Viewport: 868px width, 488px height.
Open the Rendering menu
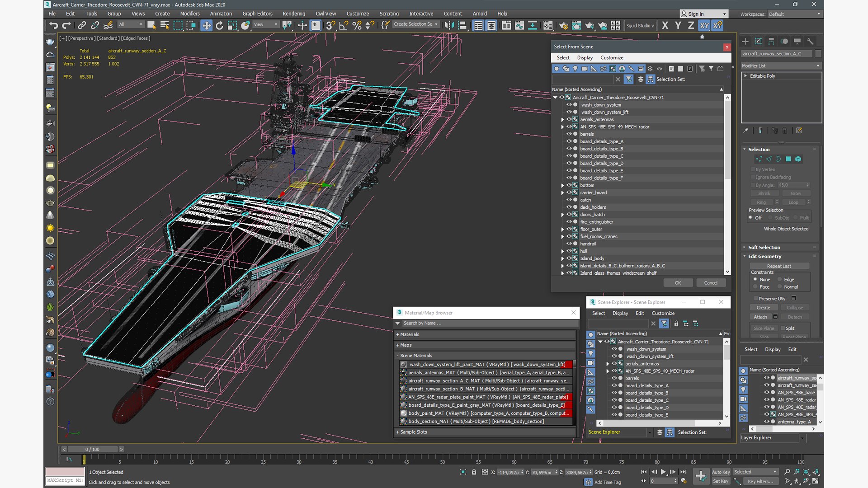tap(294, 14)
